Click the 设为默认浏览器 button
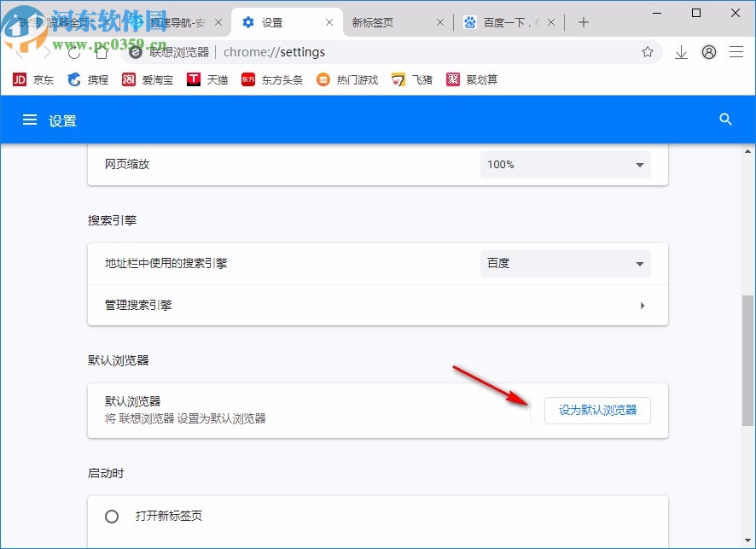The width and height of the screenshot is (756, 549). tap(597, 411)
